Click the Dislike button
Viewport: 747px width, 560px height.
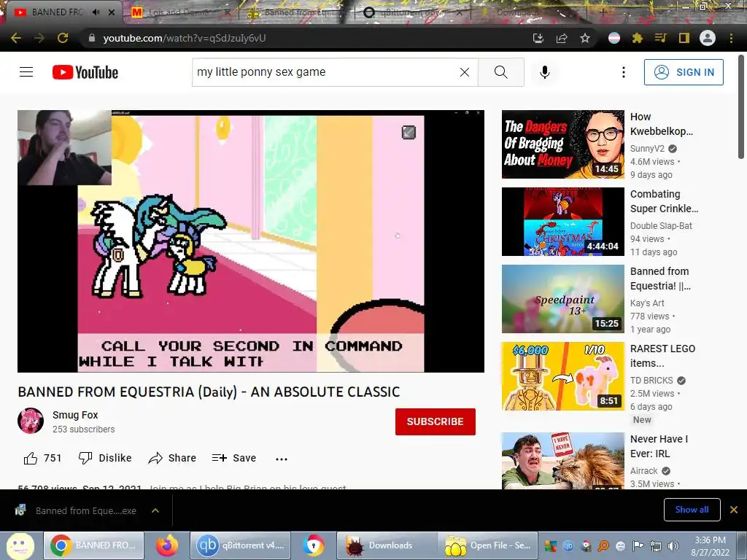pos(105,458)
